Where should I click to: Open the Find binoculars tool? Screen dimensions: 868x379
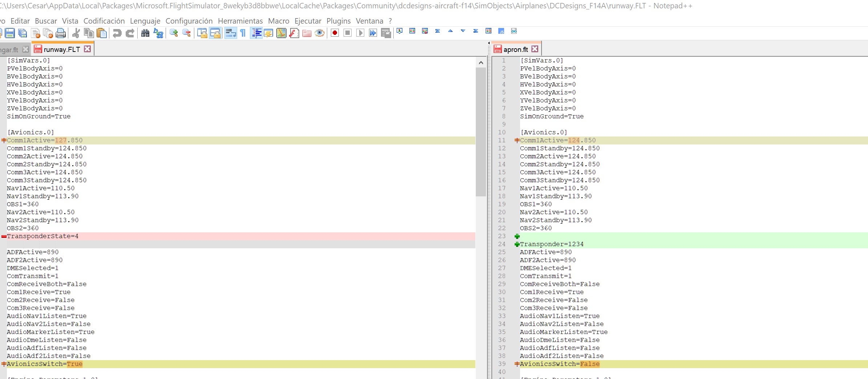(x=145, y=33)
